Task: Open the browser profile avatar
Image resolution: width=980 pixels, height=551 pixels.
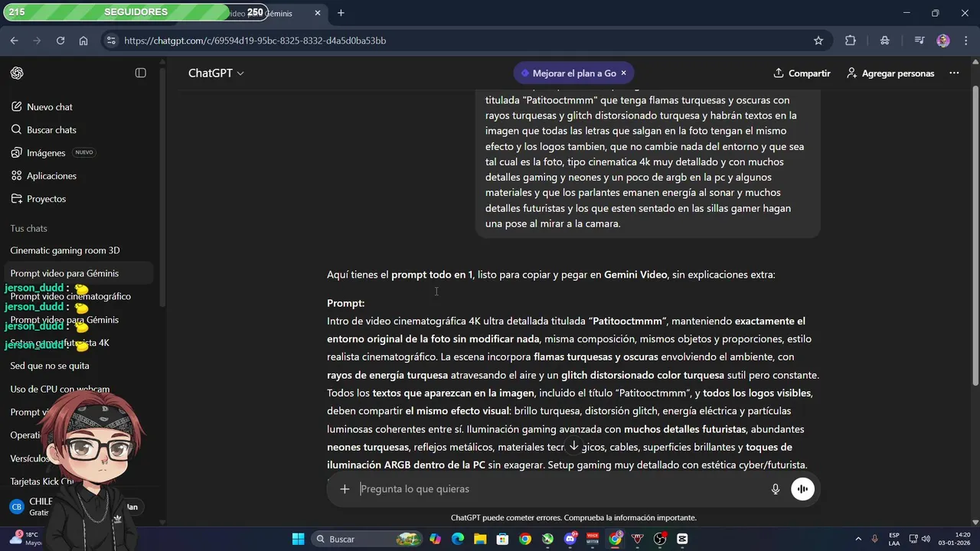Action: click(x=943, y=41)
